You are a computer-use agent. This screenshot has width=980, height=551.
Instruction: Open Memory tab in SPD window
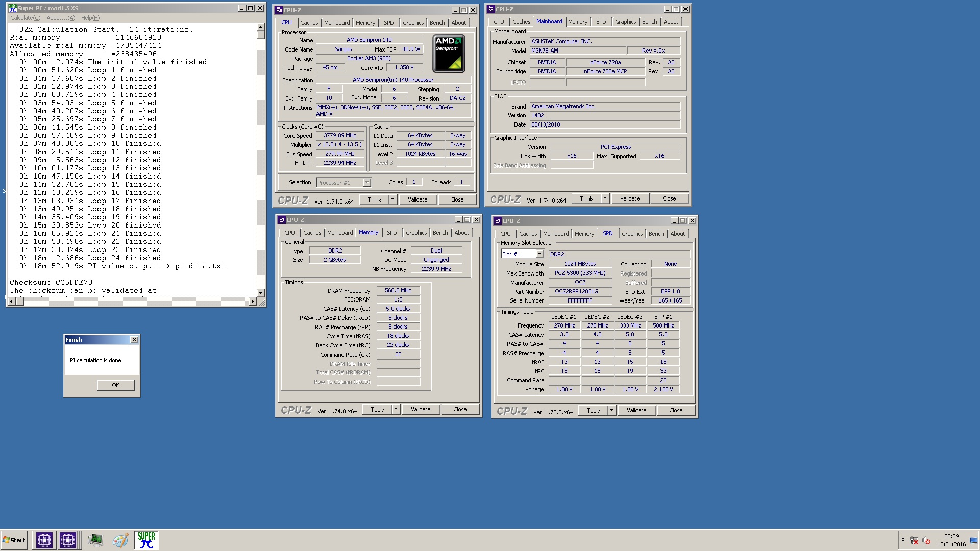(x=584, y=234)
